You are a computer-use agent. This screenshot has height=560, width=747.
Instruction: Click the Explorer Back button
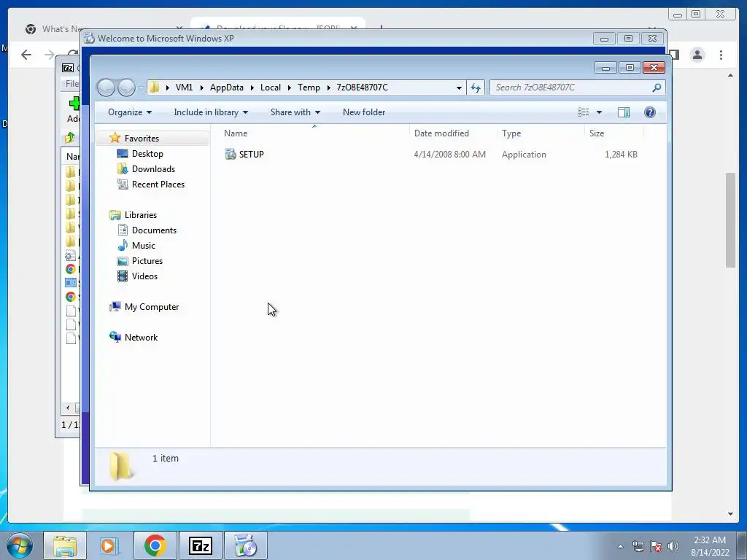[x=106, y=87]
